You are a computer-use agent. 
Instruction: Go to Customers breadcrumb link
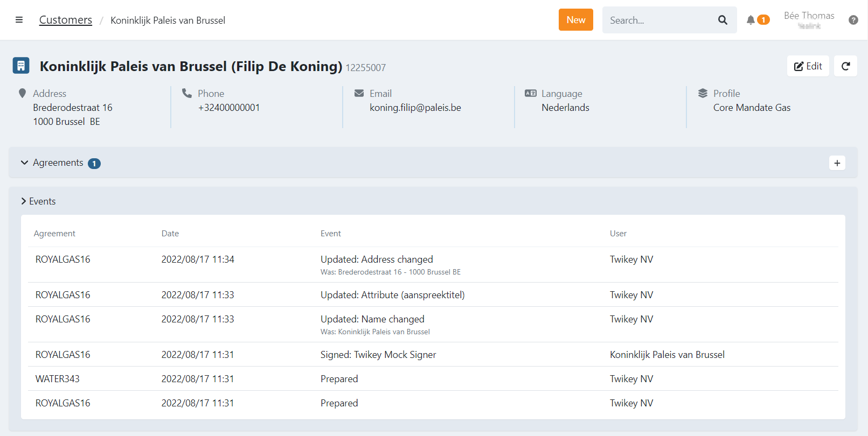(66, 20)
